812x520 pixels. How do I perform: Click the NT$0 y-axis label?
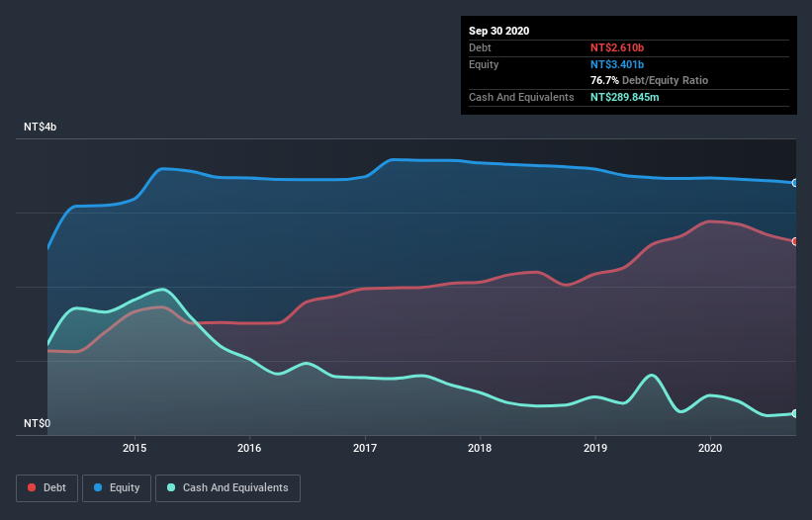coord(38,423)
